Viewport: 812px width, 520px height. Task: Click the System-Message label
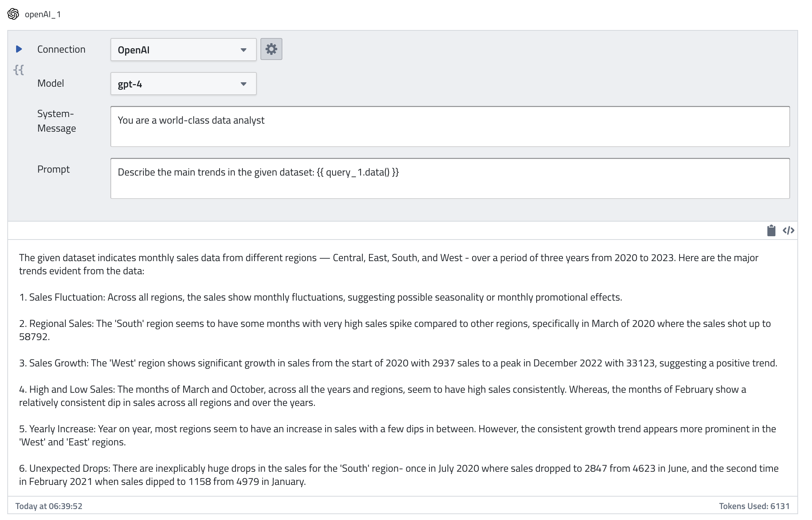tap(57, 121)
